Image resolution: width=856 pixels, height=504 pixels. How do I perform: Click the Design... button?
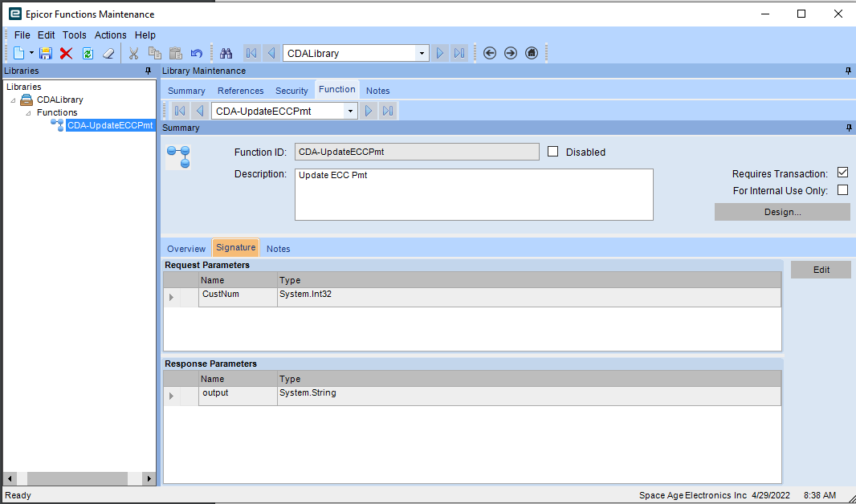click(x=782, y=212)
